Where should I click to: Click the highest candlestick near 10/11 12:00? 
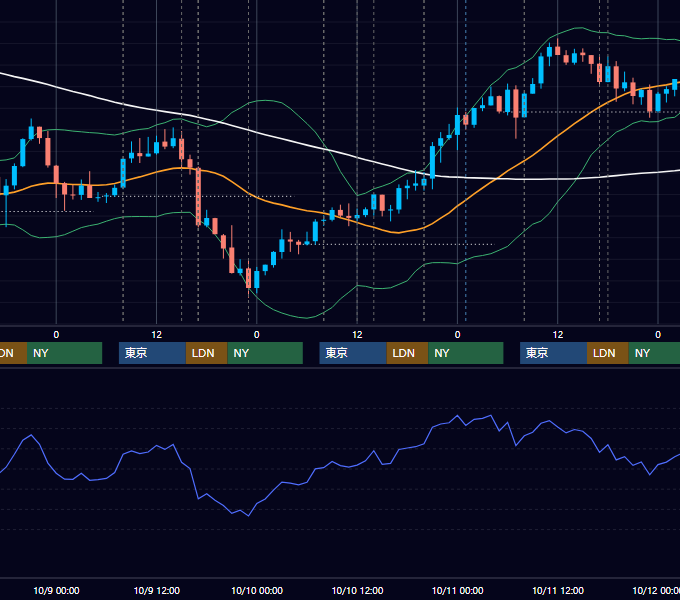tap(558, 49)
